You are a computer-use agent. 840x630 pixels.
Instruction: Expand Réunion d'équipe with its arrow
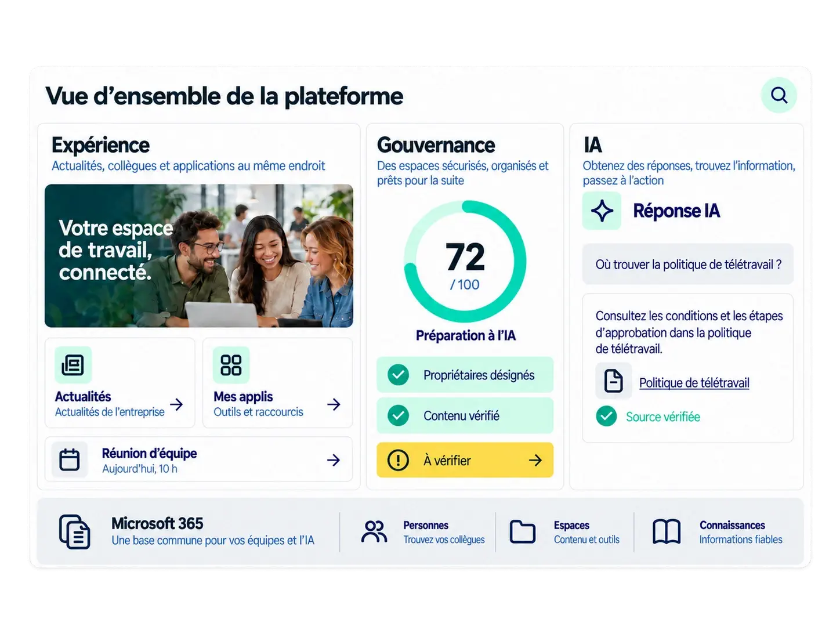coord(334,460)
